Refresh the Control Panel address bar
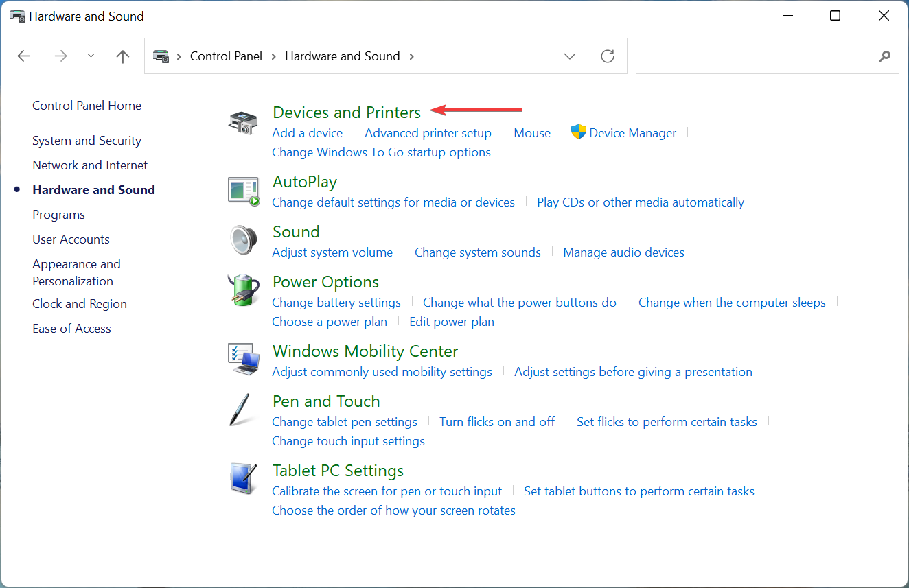The width and height of the screenshot is (909, 588). point(607,56)
